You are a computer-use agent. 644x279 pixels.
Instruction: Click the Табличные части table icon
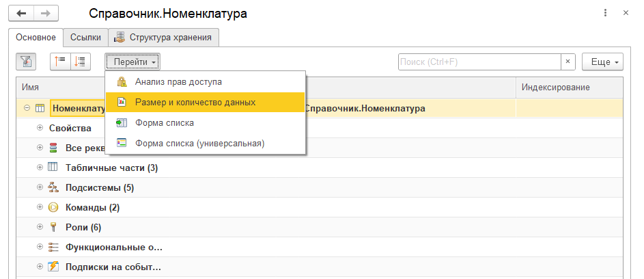(53, 168)
